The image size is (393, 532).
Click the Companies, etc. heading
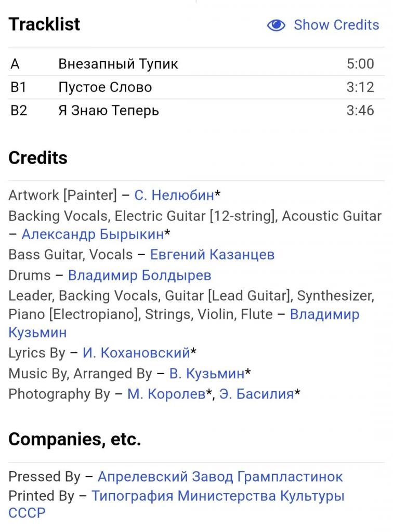(75, 439)
